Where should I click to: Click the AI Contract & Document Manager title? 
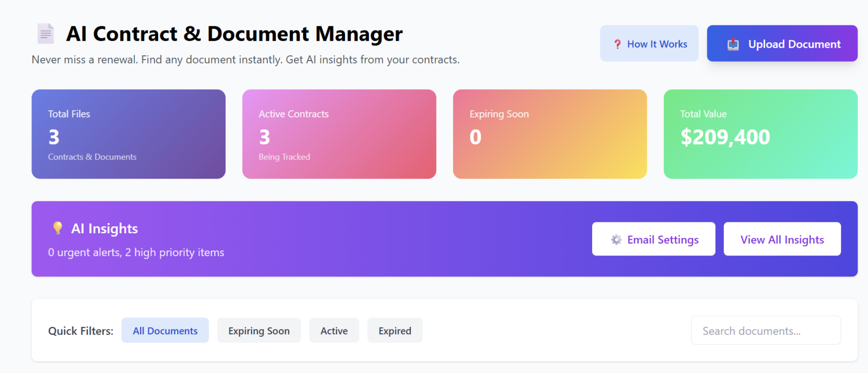click(x=234, y=34)
